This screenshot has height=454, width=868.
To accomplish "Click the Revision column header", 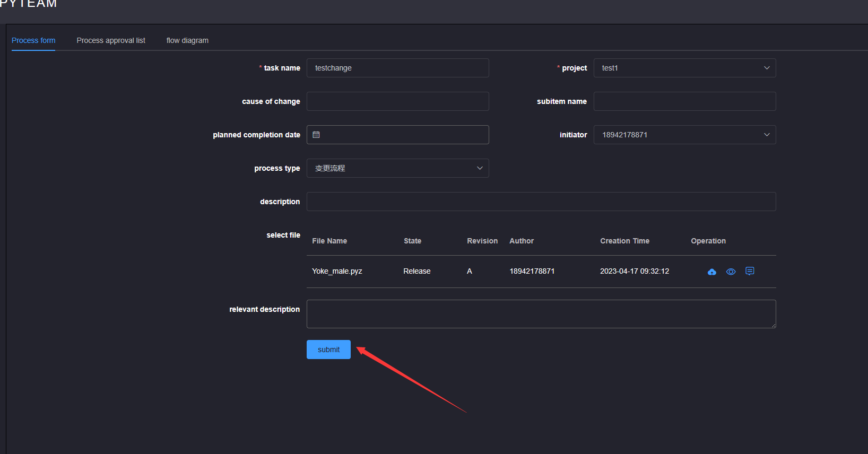I will 482,241.
